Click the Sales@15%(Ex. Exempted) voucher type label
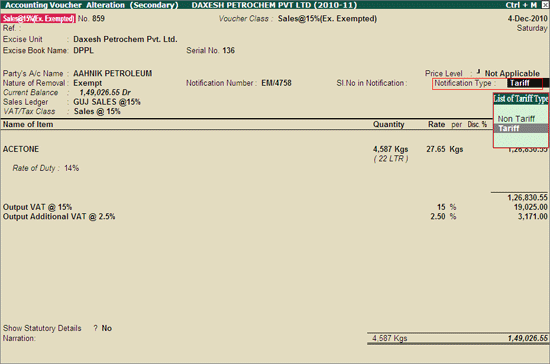The image size is (550, 364). (38, 19)
